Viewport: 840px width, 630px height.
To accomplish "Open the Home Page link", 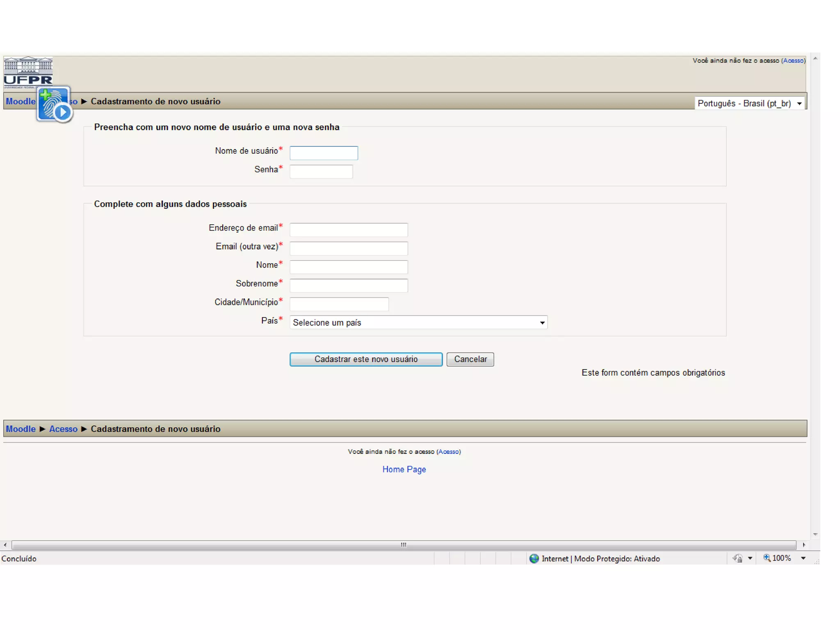I will coord(404,469).
